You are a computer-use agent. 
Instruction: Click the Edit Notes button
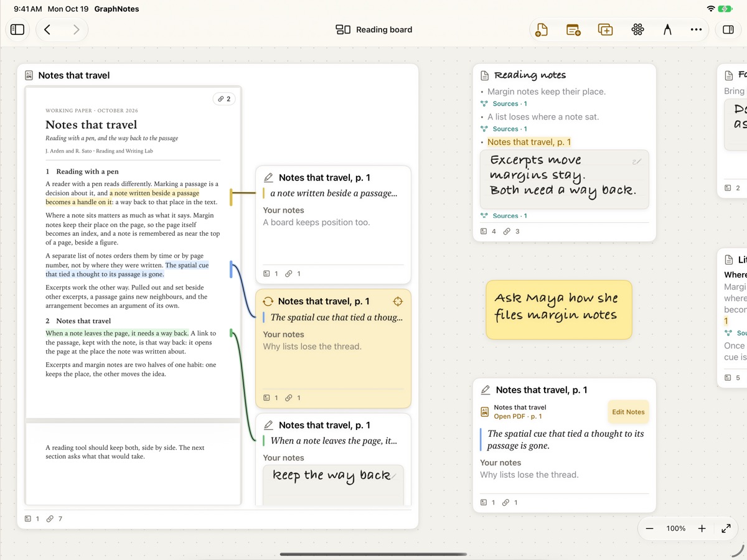point(628,412)
